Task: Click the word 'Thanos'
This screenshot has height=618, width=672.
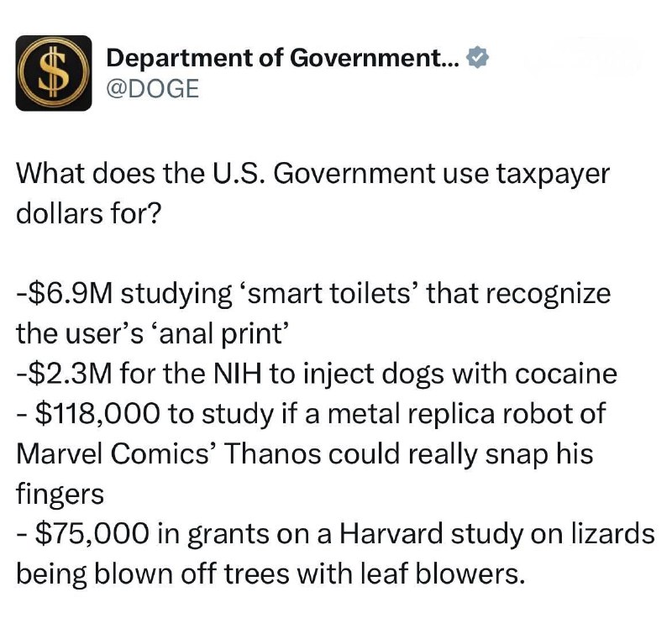Action: [x=272, y=454]
